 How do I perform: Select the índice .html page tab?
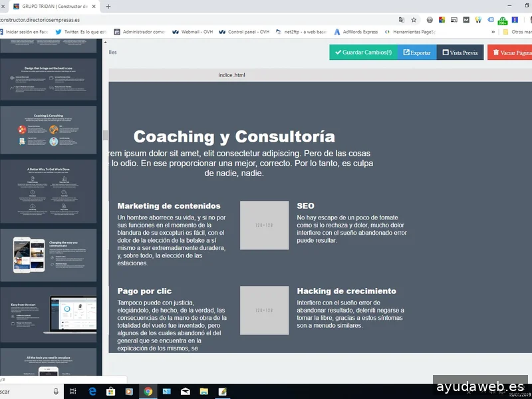click(231, 75)
